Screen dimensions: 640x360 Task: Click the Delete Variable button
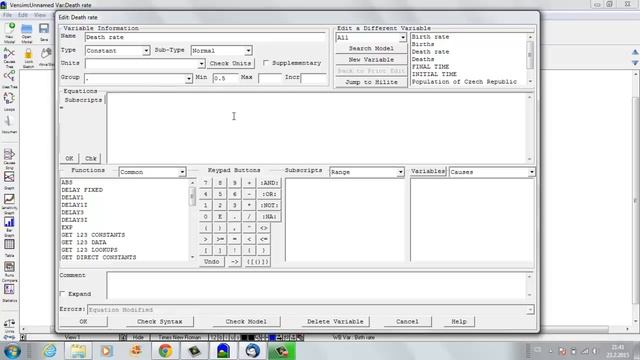pyautogui.click(x=335, y=322)
